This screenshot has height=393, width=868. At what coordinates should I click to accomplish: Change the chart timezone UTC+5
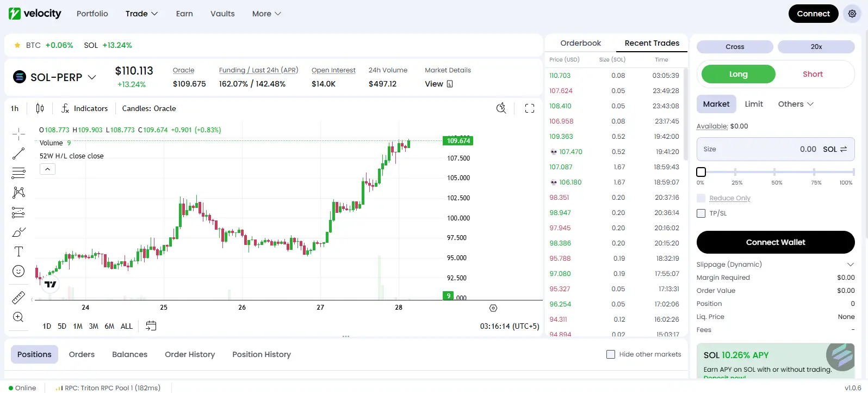[510, 326]
